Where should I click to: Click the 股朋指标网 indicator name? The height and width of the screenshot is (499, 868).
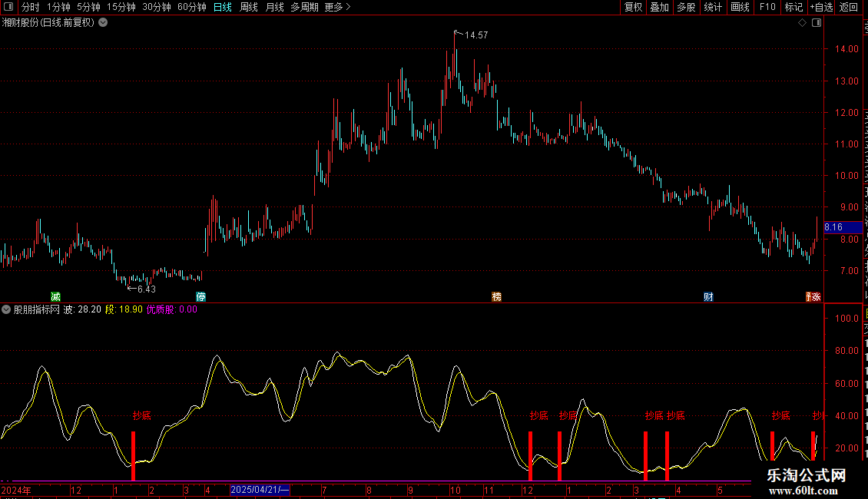tap(37, 310)
